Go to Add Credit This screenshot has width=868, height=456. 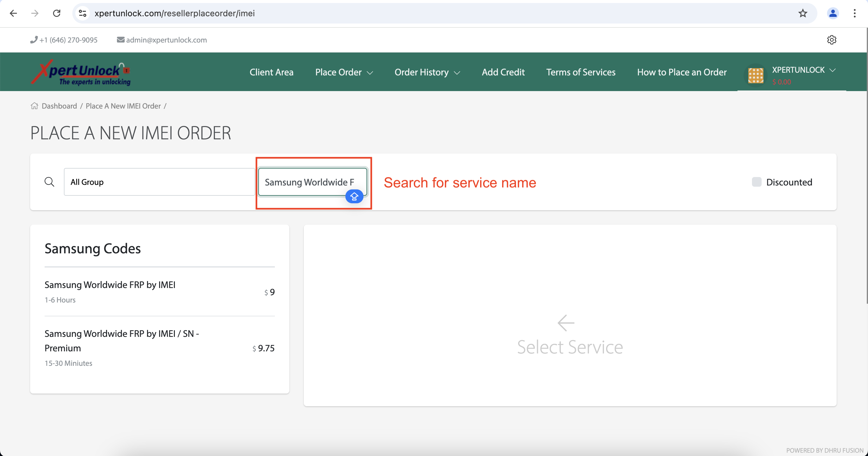tap(503, 72)
